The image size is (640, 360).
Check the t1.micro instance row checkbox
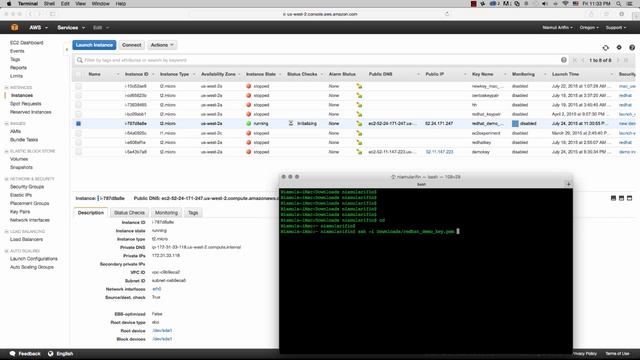[x=78, y=133]
